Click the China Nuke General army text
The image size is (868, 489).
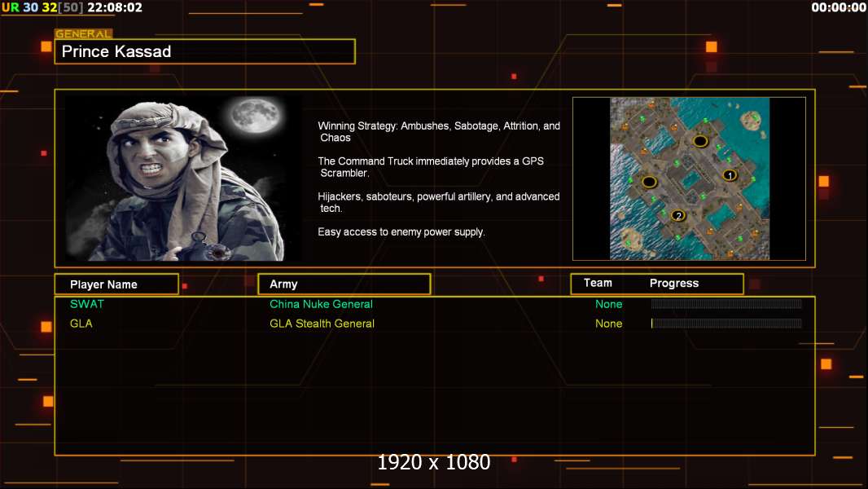(x=321, y=304)
